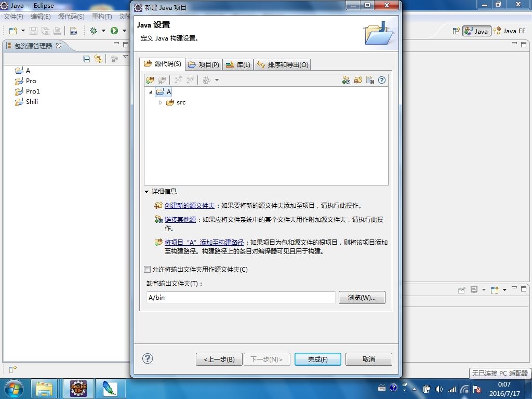Toggle allow output folders as source folders (允许将输出文件夹用作源文件夹) checkbox

point(147,270)
